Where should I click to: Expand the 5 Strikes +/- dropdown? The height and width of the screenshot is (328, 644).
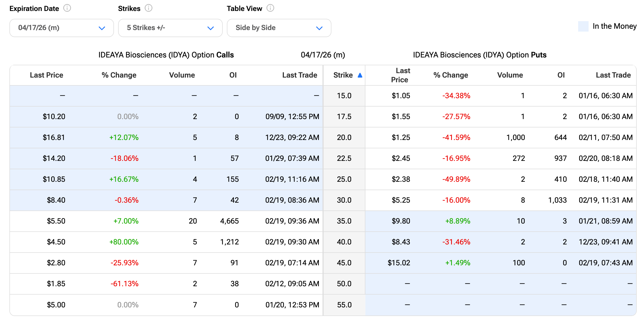(170, 28)
